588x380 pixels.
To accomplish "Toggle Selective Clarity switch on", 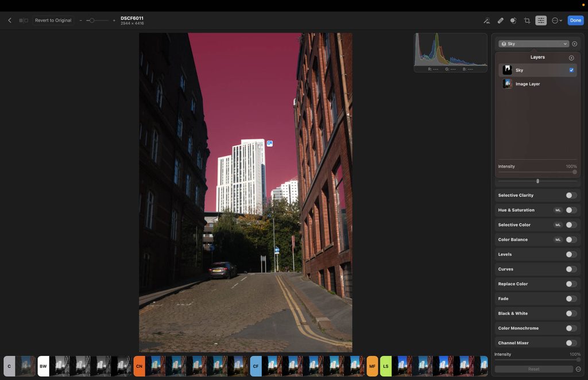I will coord(571,195).
